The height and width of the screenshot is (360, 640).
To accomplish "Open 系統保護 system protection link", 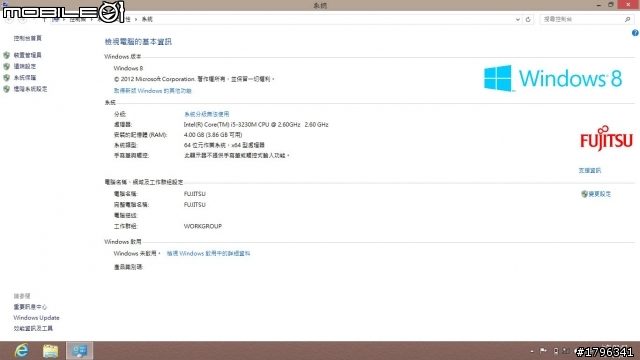I will click(25, 78).
